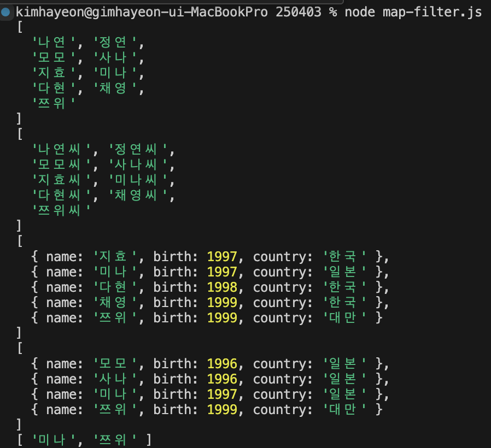Click the string '쯔위씨'
Screen dimensions: 491x448
click(62, 210)
